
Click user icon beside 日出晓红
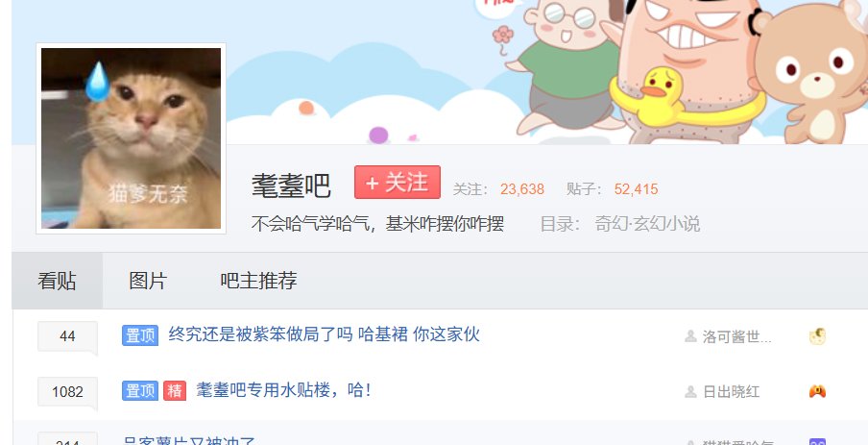[691, 392]
